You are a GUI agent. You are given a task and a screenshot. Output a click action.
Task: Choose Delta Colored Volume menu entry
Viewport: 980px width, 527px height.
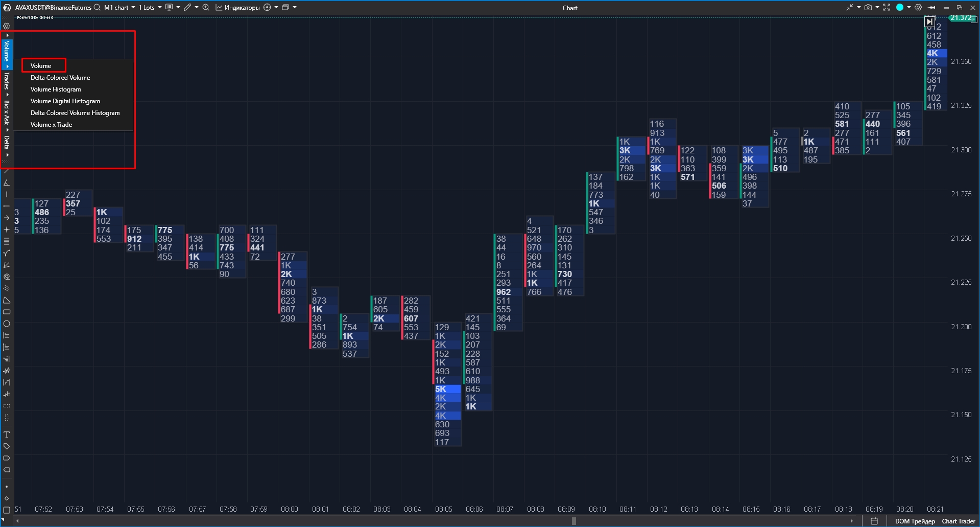click(x=60, y=78)
